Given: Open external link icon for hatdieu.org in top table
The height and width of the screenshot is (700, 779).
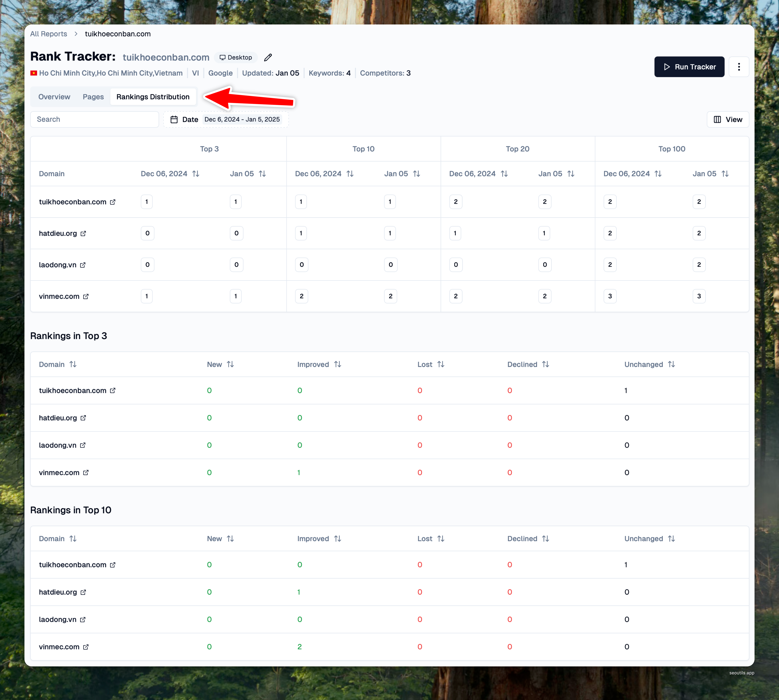Looking at the screenshot, I should point(83,234).
